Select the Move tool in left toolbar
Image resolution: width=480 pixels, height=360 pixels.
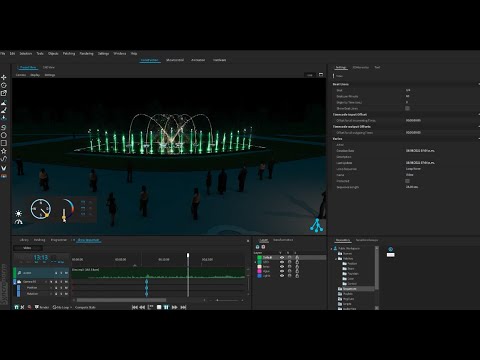4,77
